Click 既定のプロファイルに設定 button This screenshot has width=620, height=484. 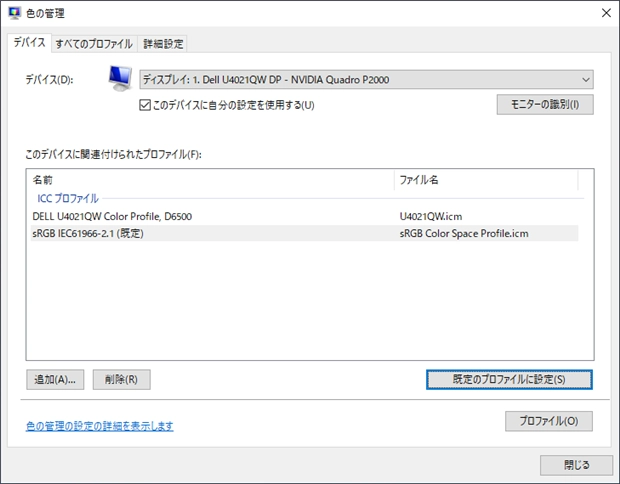point(509,380)
